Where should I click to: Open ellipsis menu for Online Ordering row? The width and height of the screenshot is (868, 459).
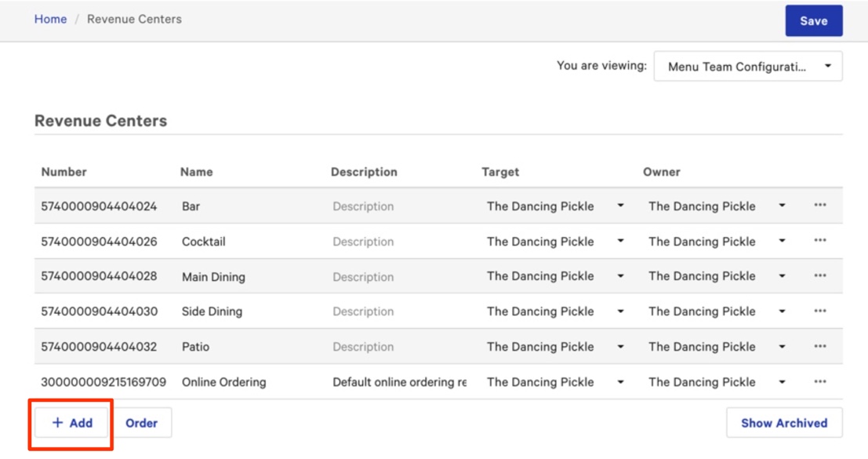click(x=819, y=382)
